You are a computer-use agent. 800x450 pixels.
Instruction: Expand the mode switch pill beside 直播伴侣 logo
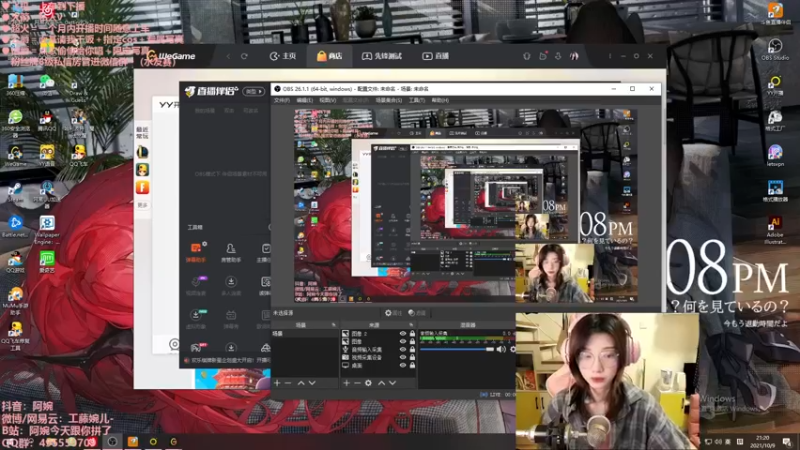[x=254, y=91]
